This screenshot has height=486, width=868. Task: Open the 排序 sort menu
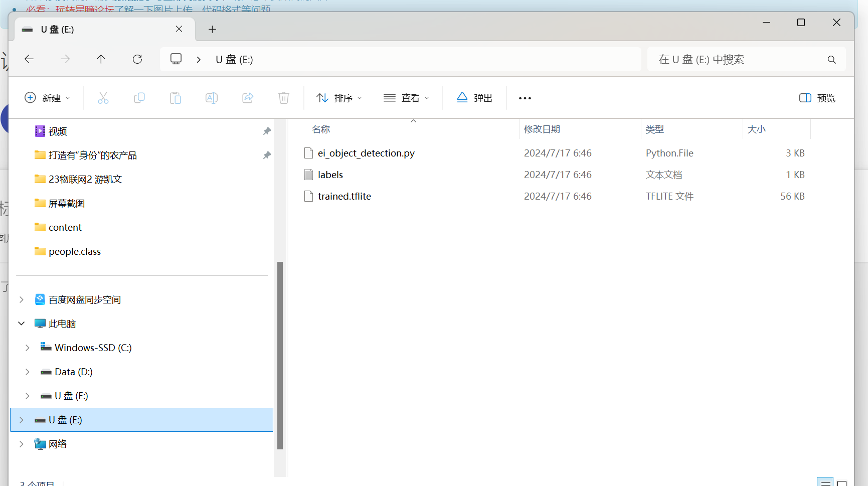pyautogui.click(x=339, y=98)
